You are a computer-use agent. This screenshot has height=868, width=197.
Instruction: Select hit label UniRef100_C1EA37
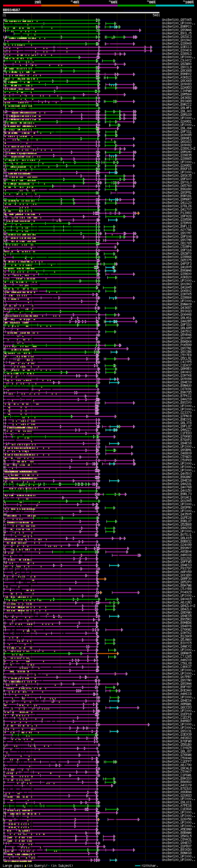click(x=177, y=365)
